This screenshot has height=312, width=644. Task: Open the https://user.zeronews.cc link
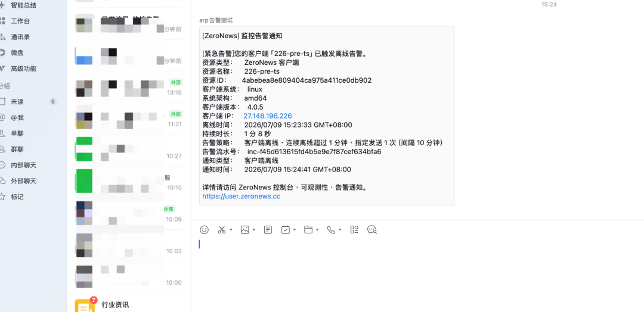241,196
